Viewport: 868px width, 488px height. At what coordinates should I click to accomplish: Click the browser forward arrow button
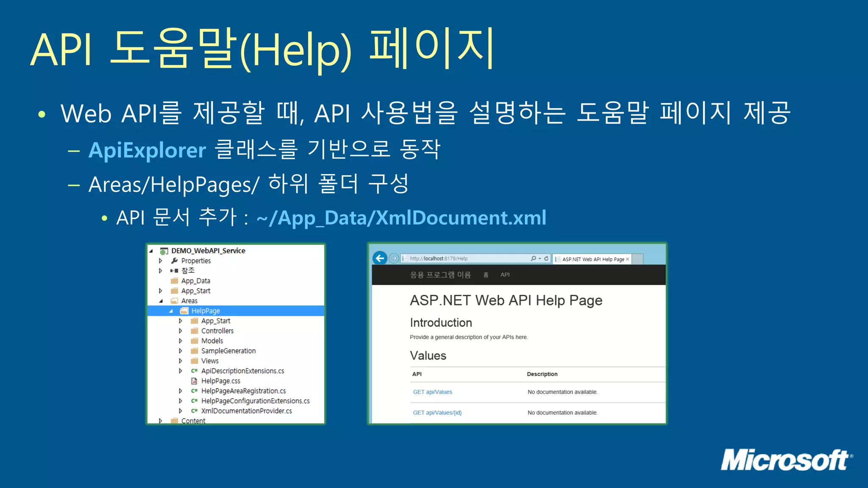pyautogui.click(x=394, y=258)
